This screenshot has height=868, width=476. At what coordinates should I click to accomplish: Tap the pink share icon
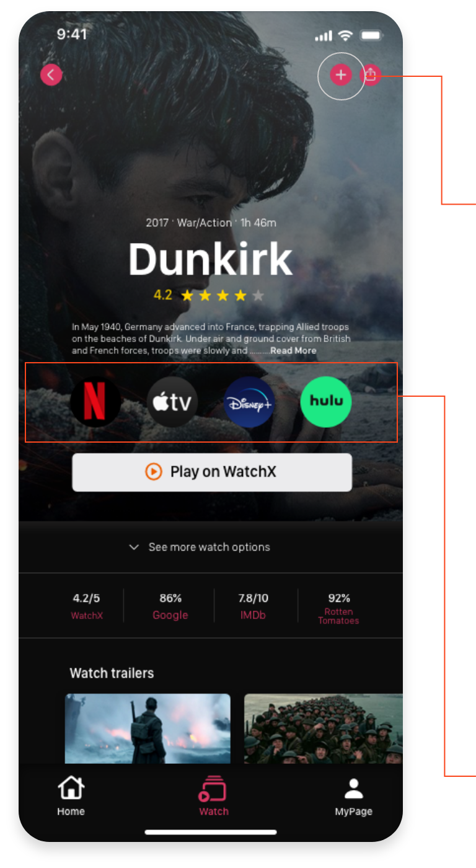371,75
